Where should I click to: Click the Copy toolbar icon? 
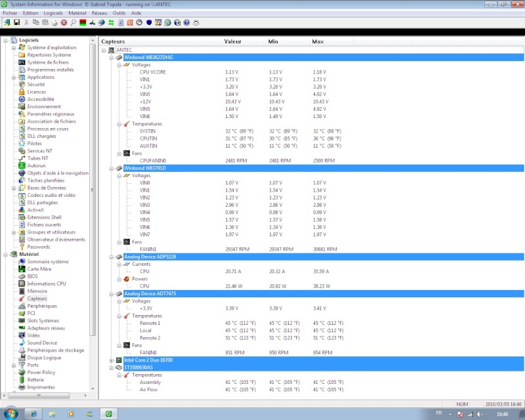[x=35, y=22]
